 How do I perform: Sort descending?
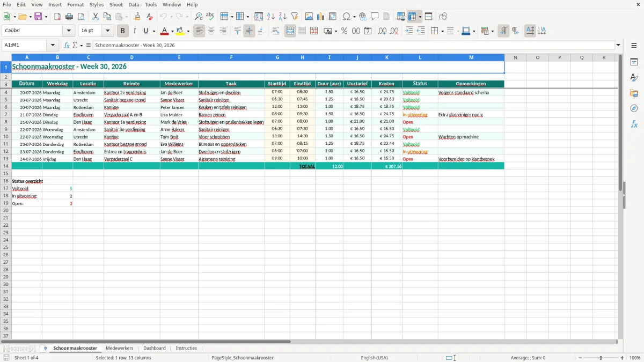pyautogui.click(x=282, y=17)
